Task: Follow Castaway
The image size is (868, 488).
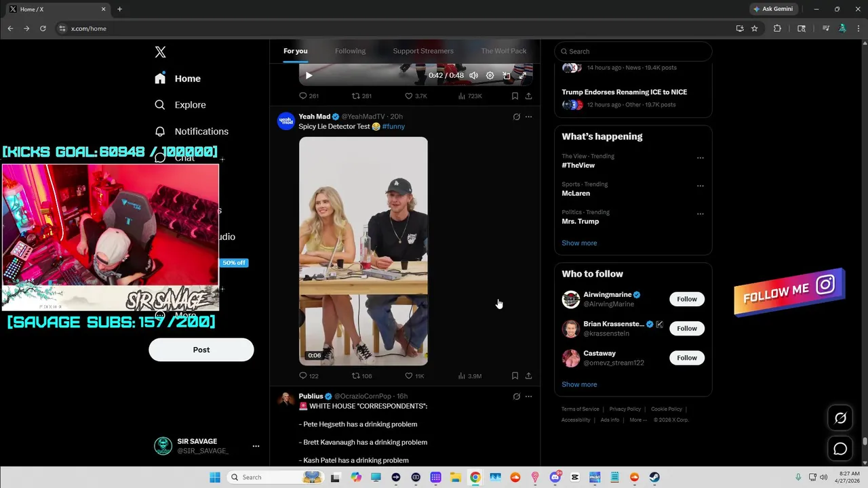Action: (687, 358)
